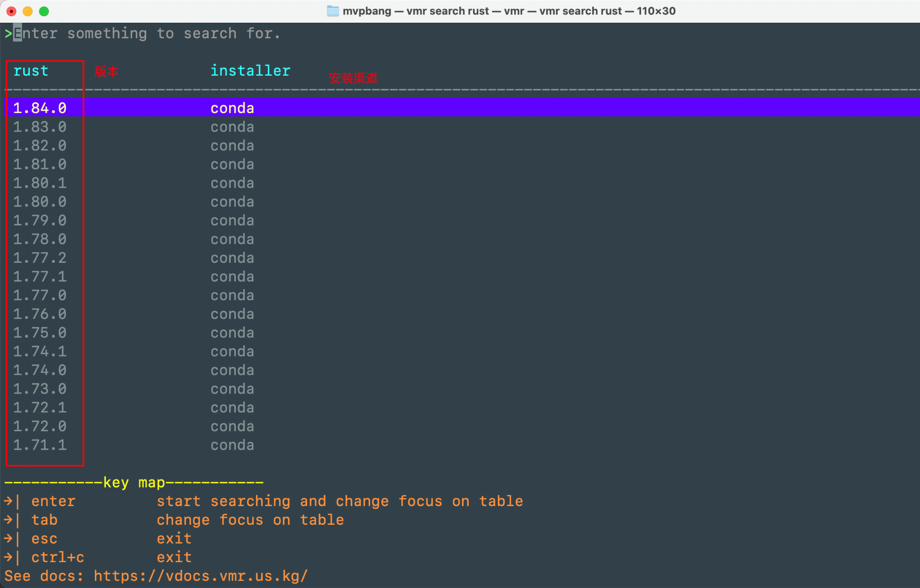Click the arrow icon beside enter key
The image size is (920, 588).
click(x=9, y=501)
